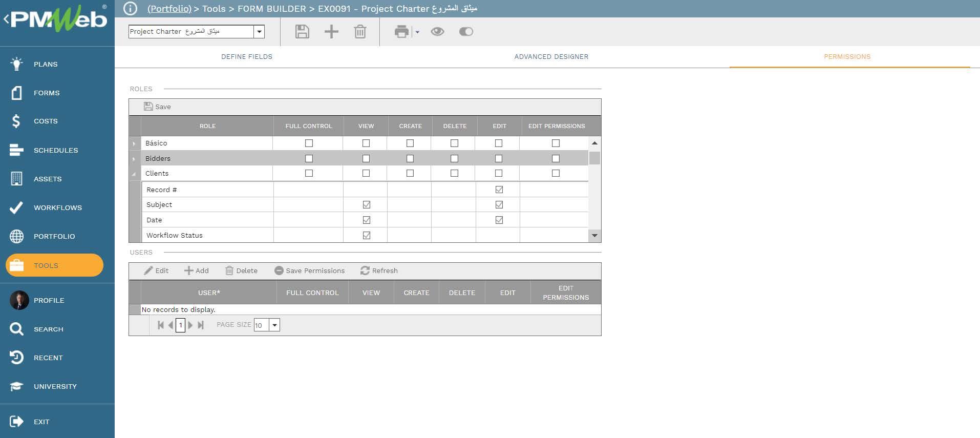Viewport: 980px width, 438px height.
Task: Click the save disk toolbar icon
Action: [302, 32]
